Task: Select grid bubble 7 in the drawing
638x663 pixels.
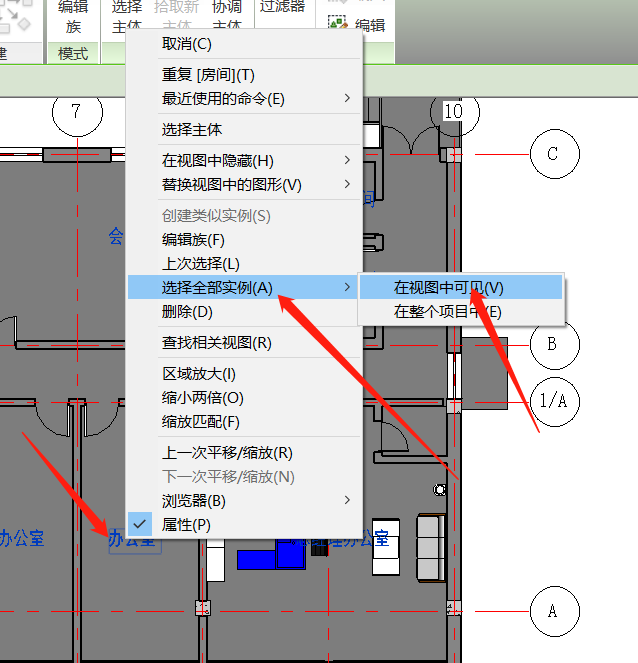Action: coord(74,110)
